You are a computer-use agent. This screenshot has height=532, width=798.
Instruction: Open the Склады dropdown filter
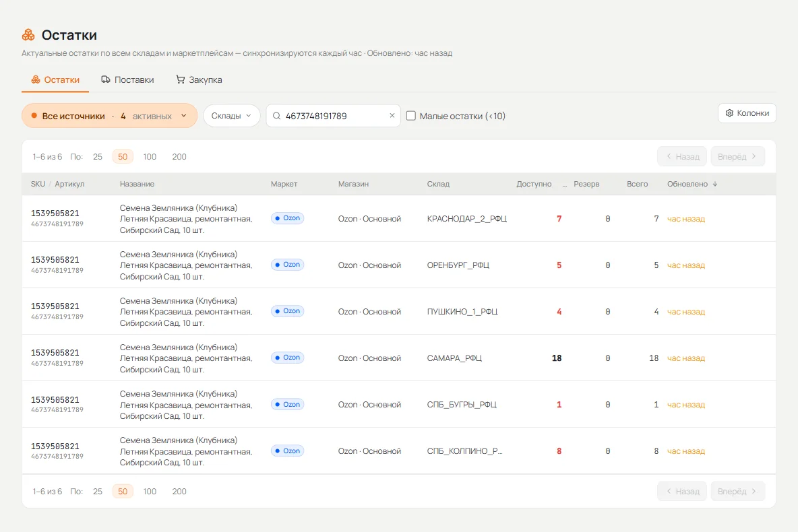pyautogui.click(x=232, y=116)
